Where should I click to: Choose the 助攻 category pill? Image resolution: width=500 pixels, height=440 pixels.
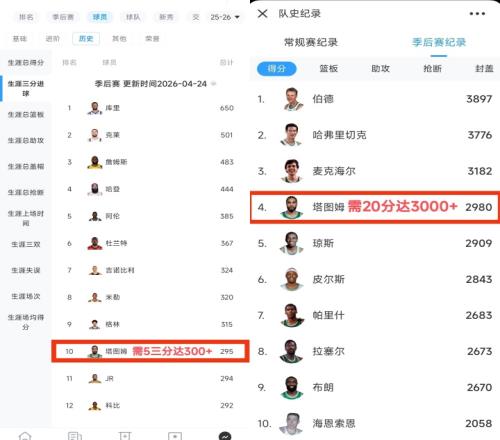pos(380,69)
